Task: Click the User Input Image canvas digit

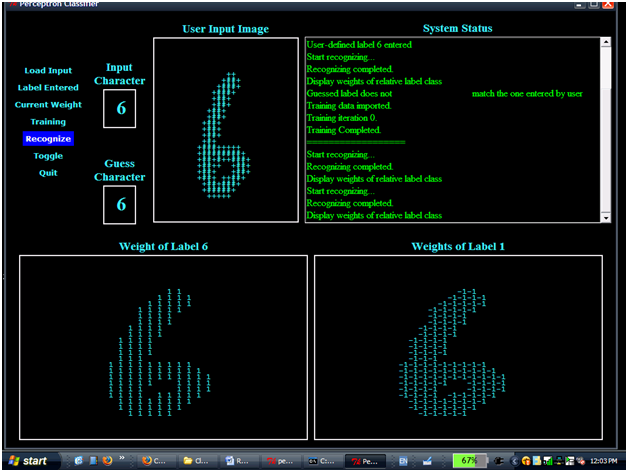Action: pyautogui.click(x=223, y=135)
